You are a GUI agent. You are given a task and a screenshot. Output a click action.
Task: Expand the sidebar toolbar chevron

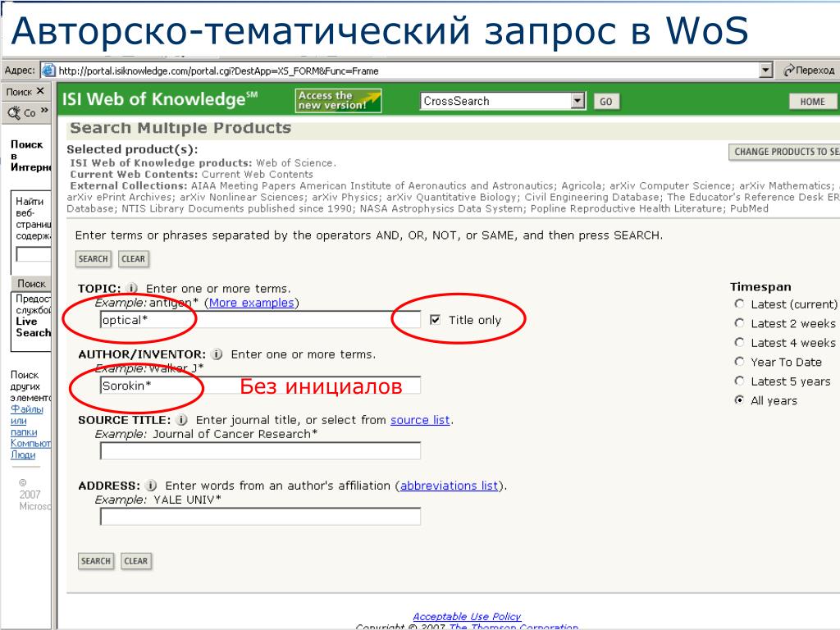pos(44,111)
